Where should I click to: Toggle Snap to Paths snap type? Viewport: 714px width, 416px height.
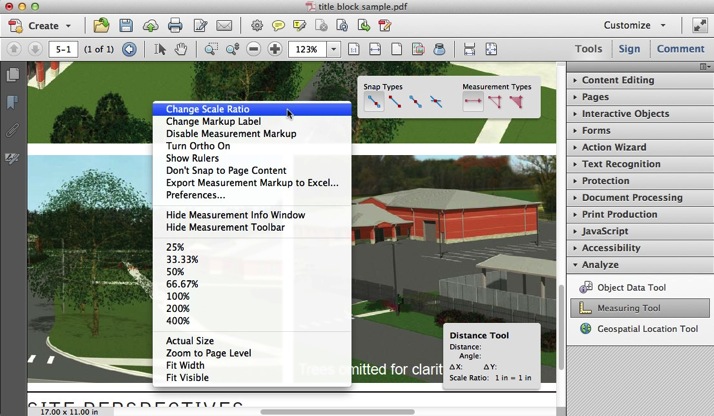(x=373, y=102)
